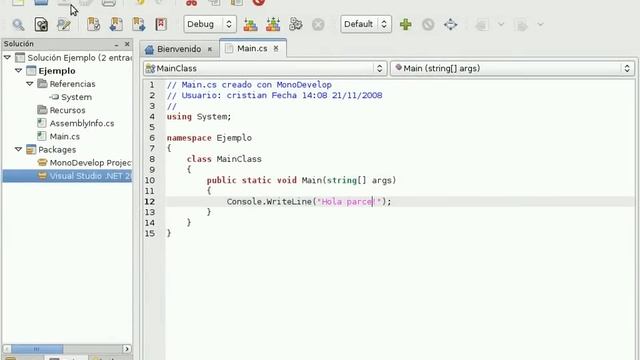Select AssemblyInfo.cs in the solution tree
The height and width of the screenshot is (360, 640).
click(82, 123)
